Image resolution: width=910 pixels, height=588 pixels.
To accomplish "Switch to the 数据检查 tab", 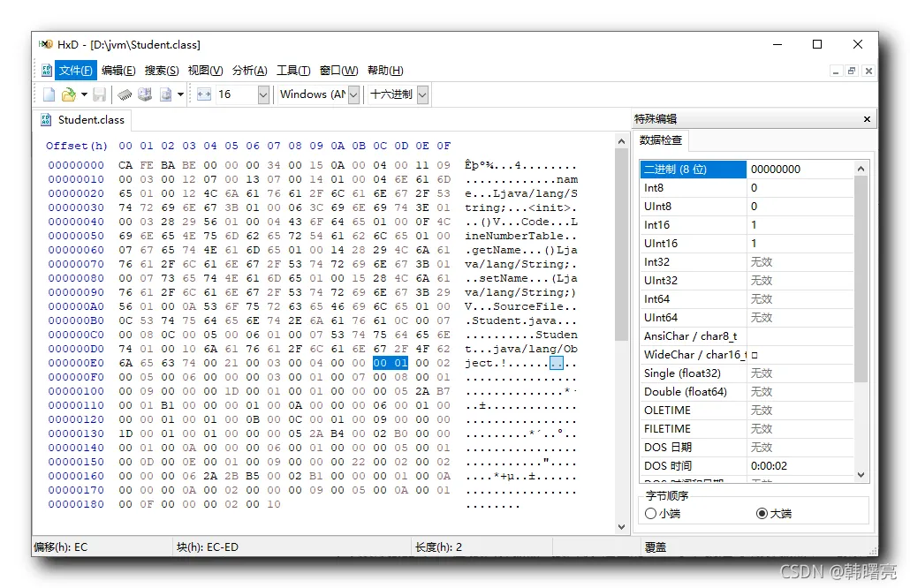I will click(x=661, y=140).
